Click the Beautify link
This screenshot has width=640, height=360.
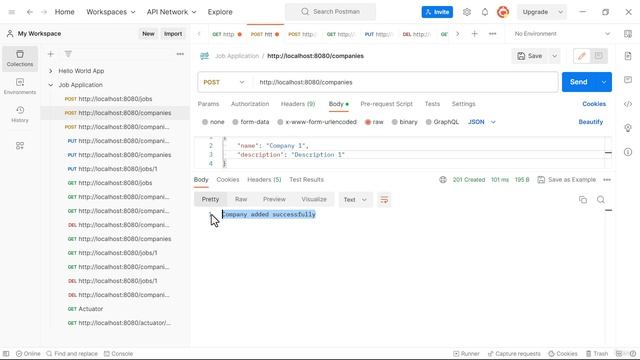591,122
